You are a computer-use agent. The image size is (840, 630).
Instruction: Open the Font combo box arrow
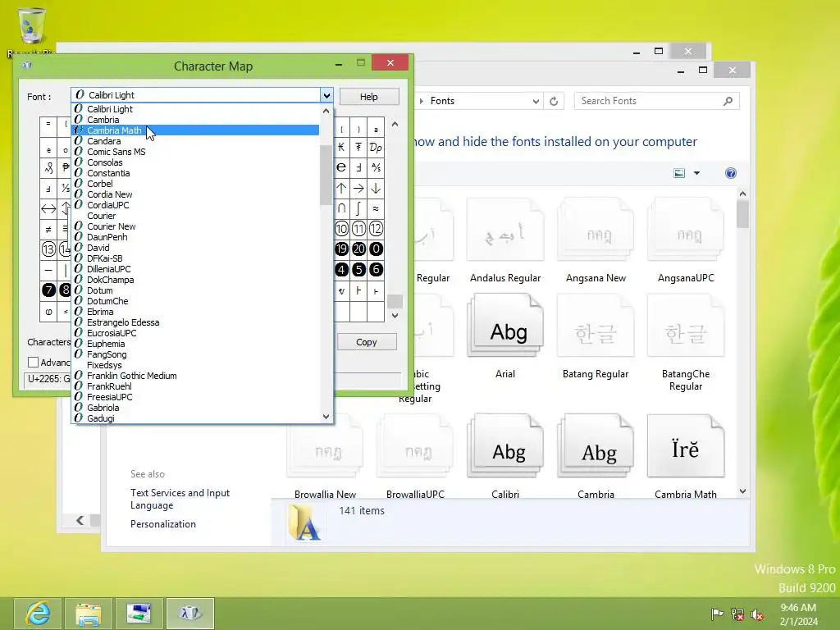pos(326,95)
